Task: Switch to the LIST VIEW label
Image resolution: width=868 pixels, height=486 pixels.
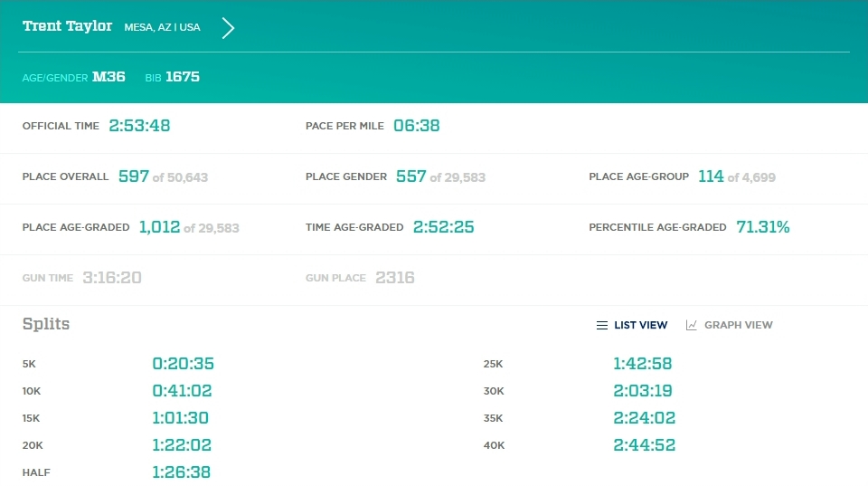Action: pos(640,326)
